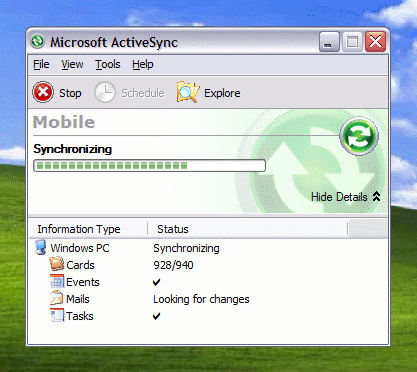Viewport: 417px width, 372px height.
Task: Click the Hide Details text link
Action: pos(339,197)
